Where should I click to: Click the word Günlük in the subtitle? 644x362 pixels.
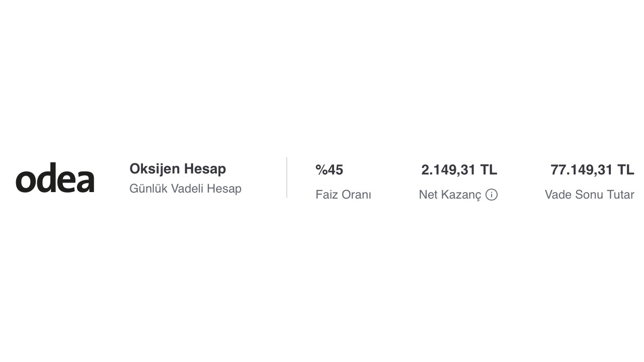148,189
